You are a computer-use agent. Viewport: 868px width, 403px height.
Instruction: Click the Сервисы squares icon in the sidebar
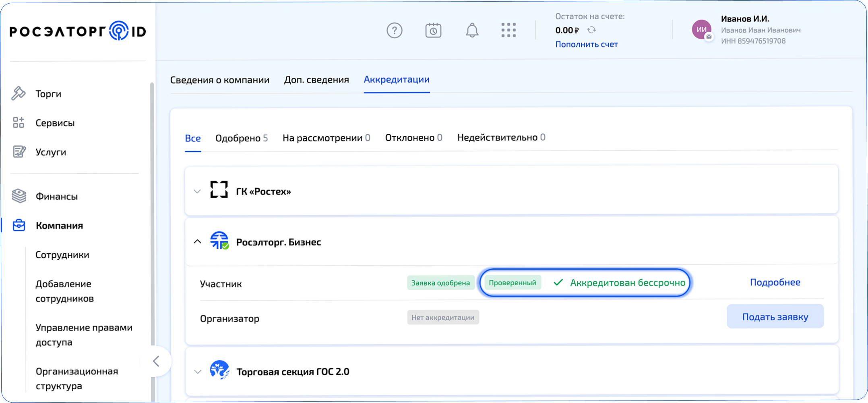(x=19, y=123)
